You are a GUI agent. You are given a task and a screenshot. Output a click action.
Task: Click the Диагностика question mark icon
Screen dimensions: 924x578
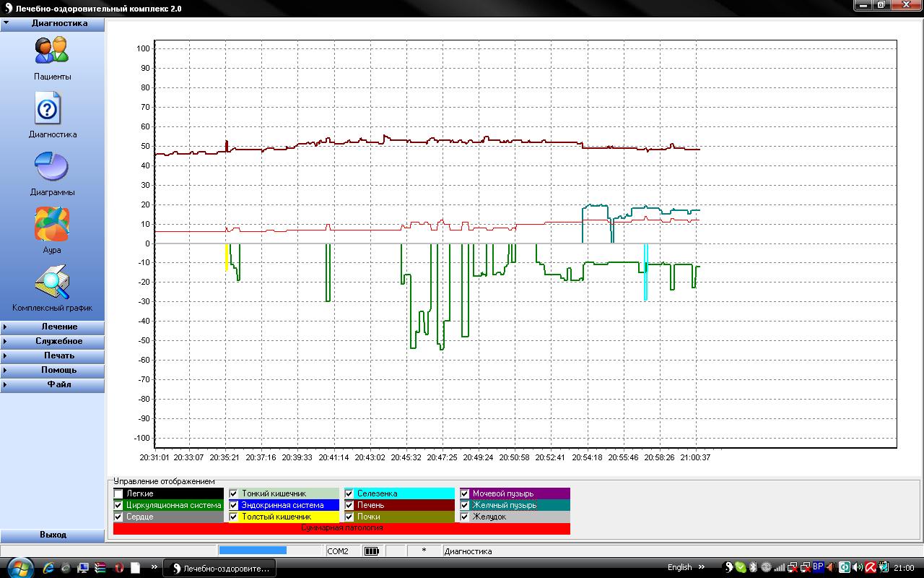[48, 109]
